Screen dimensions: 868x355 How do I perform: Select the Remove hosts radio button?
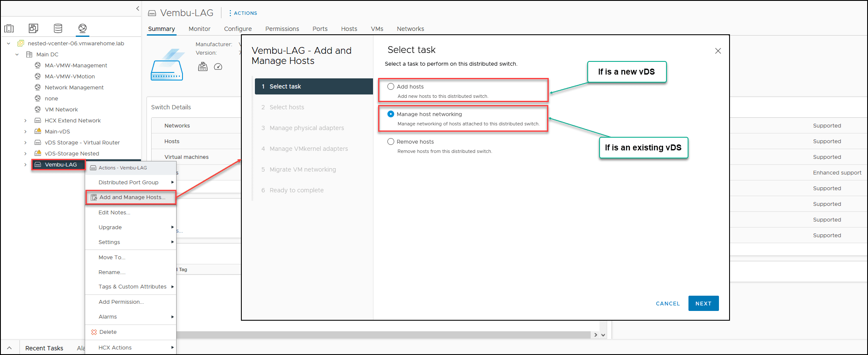point(391,141)
